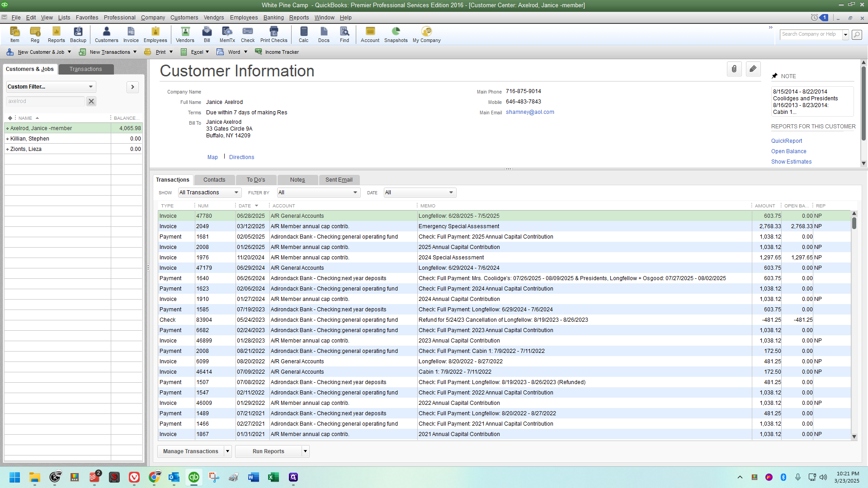The width and height of the screenshot is (868, 488).
Task: Click the Windows Start button
Action: [x=14, y=477]
